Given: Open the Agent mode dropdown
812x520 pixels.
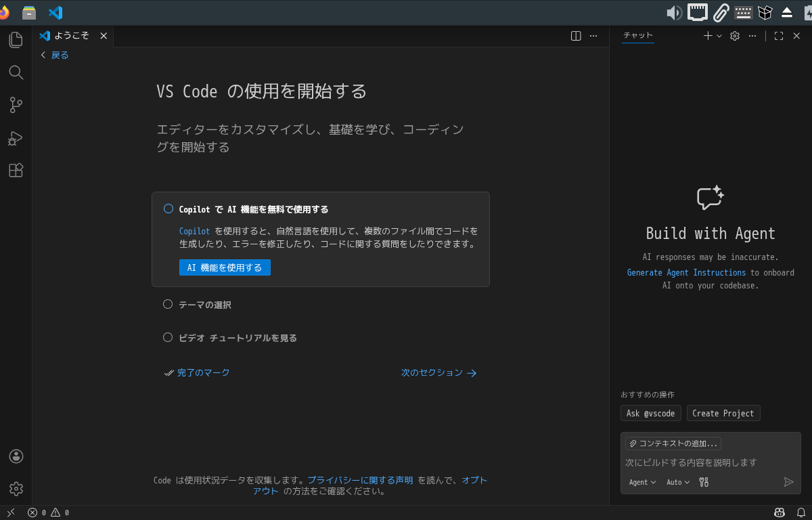Looking at the screenshot, I should (642, 482).
